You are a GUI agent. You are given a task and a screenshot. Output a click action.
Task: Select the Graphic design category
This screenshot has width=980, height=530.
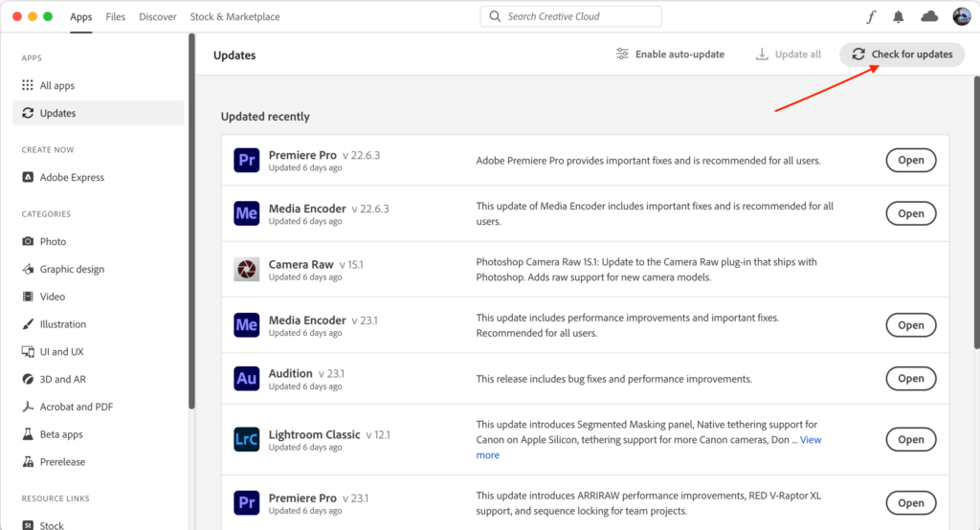[99, 269]
